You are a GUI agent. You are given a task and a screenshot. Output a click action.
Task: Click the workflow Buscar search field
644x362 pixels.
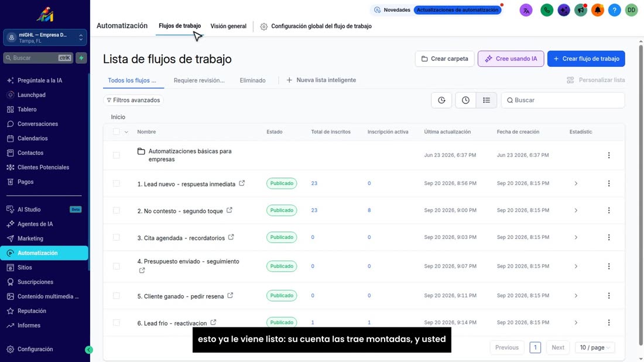tap(563, 100)
